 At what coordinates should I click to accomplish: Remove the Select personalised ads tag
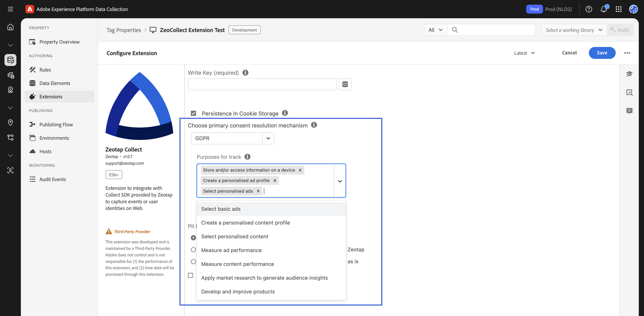(x=258, y=191)
